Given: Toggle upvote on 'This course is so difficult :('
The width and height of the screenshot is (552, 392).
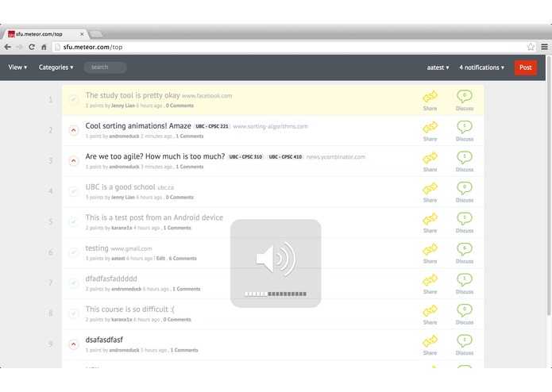Looking at the screenshot, I should tap(74, 314).
